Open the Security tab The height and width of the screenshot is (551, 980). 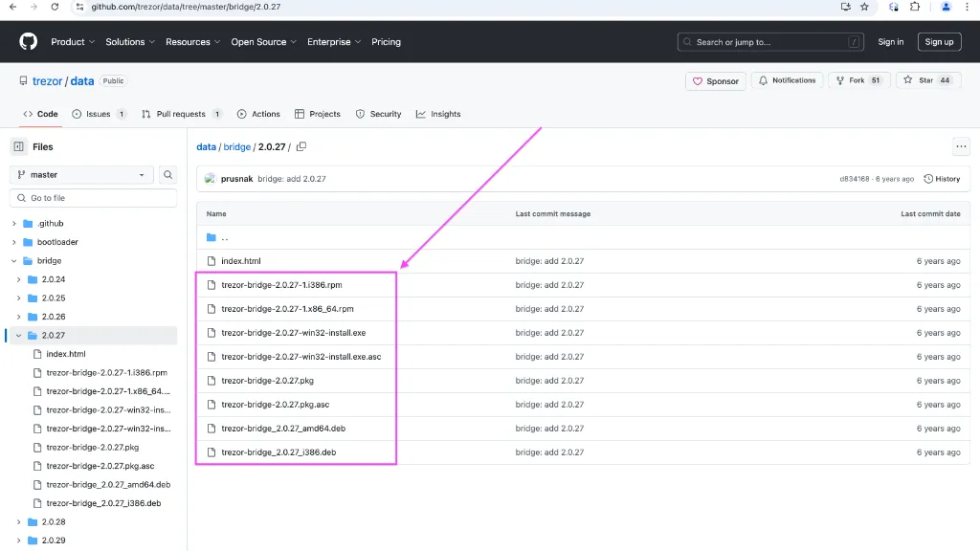tap(379, 115)
